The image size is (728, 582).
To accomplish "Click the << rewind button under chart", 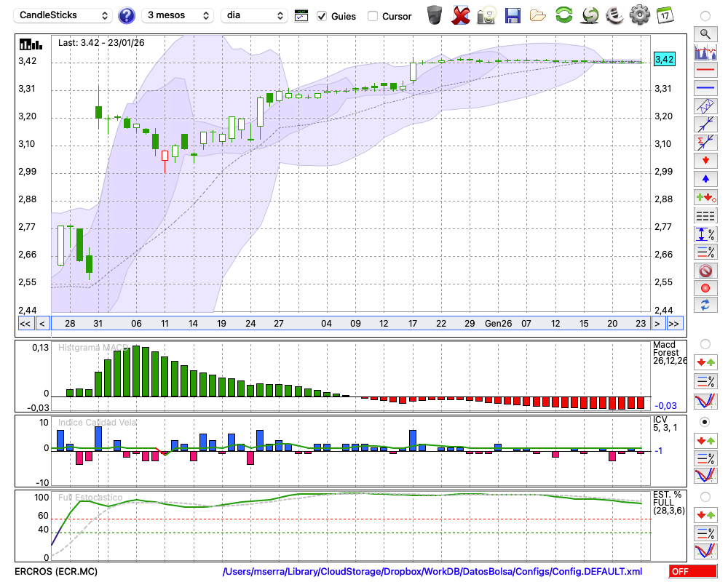I will pyautogui.click(x=25, y=323).
